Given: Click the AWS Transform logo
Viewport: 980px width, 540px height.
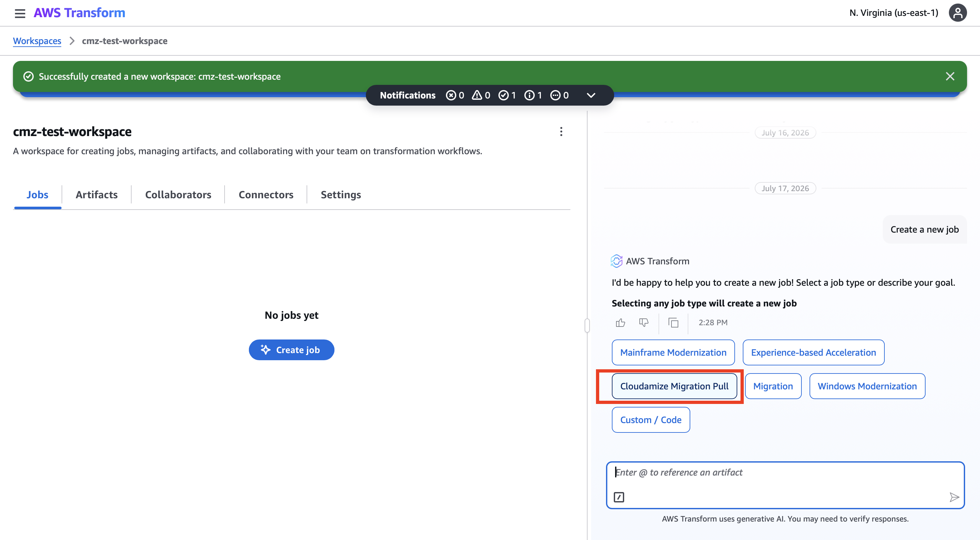Looking at the screenshot, I should [79, 13].
